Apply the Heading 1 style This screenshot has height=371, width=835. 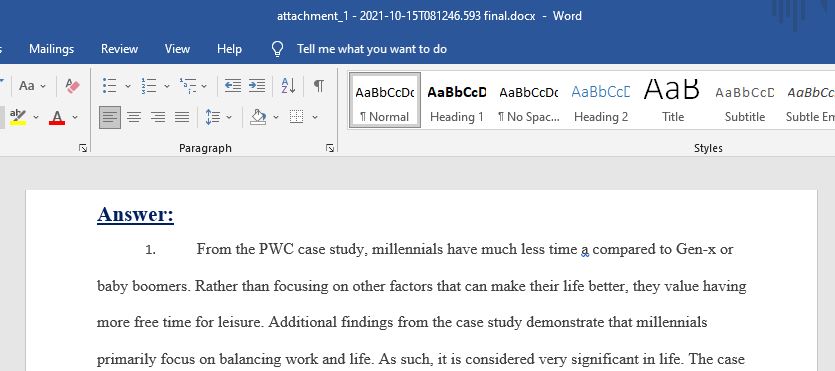click(456, 100)
